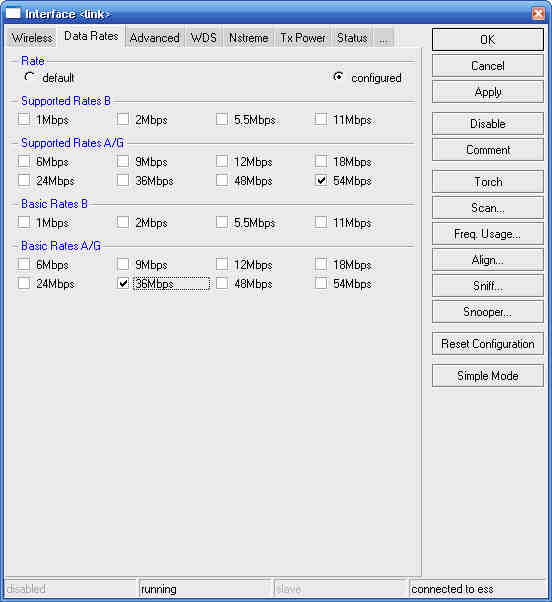This screenshot has width=552, height=602.
Task: Uncheck the 36Mbps Basic Rates A/G checkbox
Action: point(123,284)
